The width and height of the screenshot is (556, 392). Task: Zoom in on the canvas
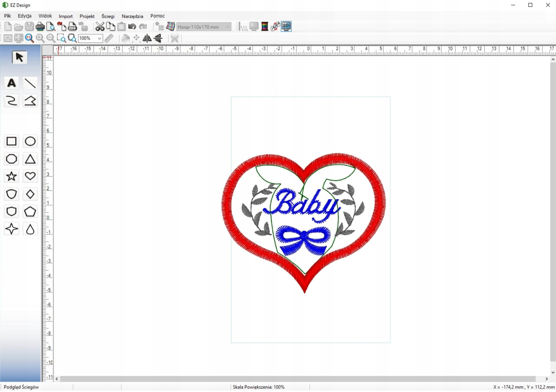[40, 38]
